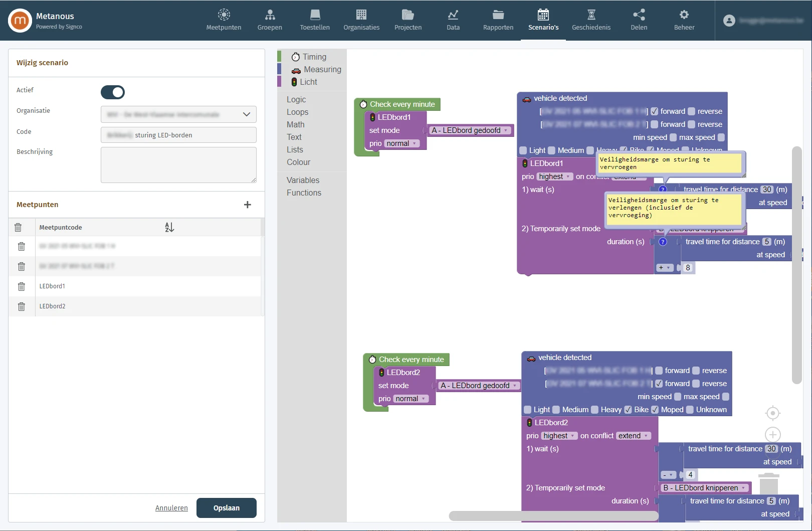812x531 pixels.
Task: Click the Opslaan button
Action: click(226, 508)
